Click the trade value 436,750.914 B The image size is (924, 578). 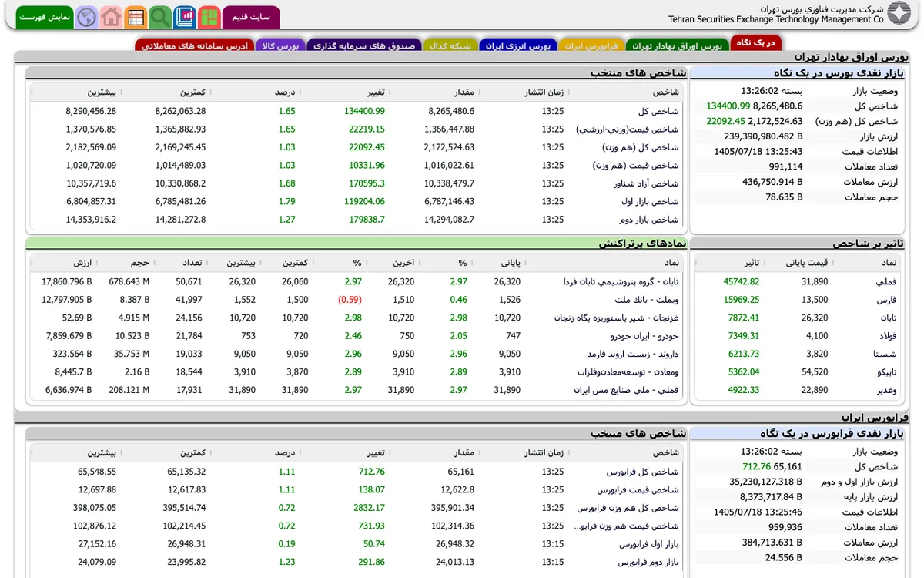(772, 181)
